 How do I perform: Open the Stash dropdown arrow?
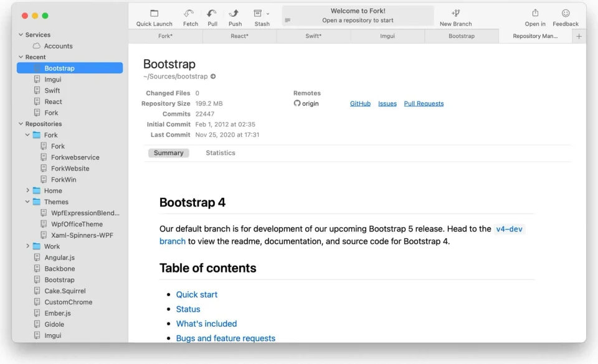click(x=268, y=14)
